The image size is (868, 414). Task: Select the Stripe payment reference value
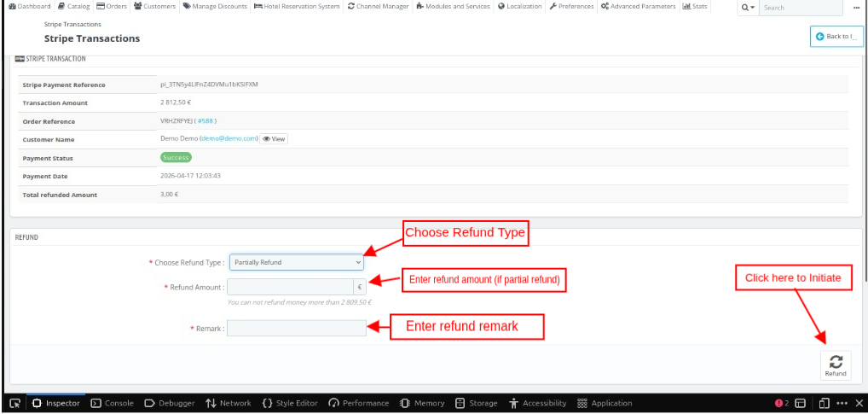pos(209,85)
